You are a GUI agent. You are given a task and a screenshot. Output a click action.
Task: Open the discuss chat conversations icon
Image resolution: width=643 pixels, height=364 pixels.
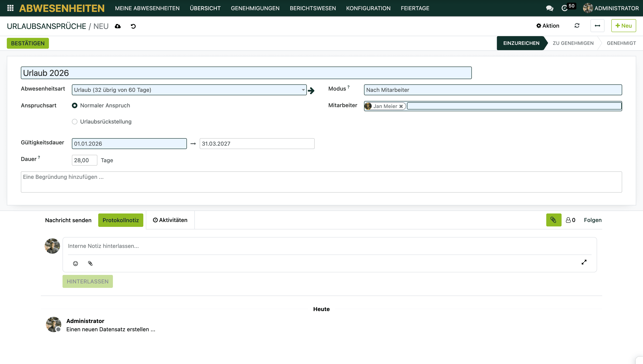tap(549, 8)
